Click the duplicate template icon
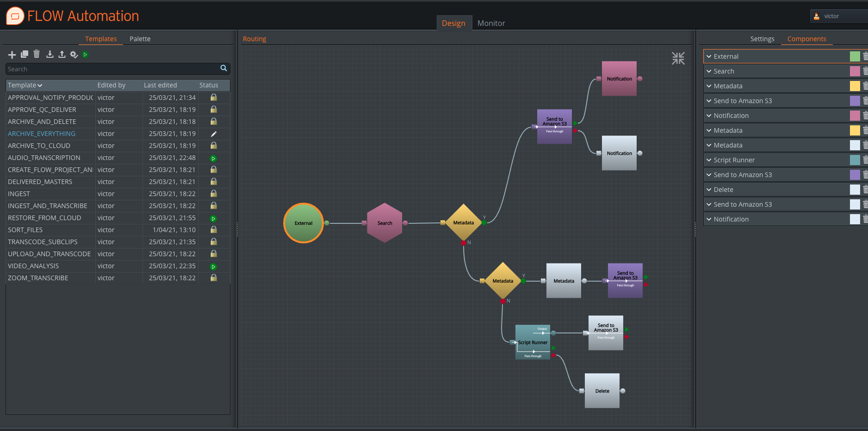 pyautogui.click(x=25, y=55)
